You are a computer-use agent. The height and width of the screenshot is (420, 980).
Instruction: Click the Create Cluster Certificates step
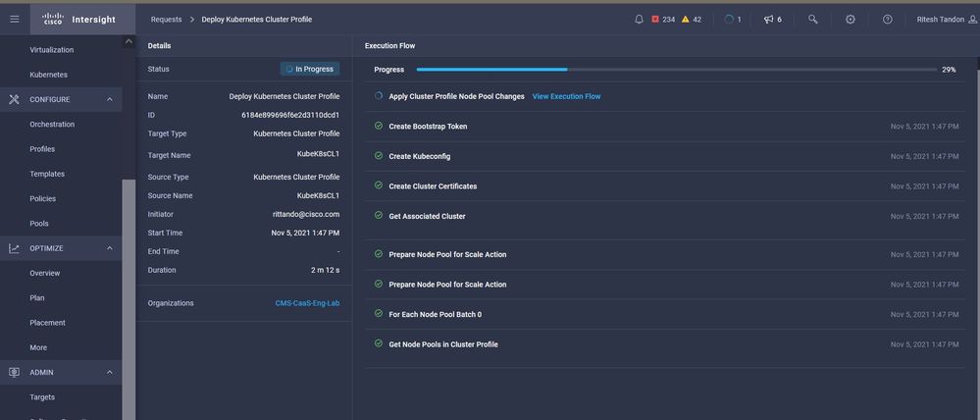pos(434,186)
